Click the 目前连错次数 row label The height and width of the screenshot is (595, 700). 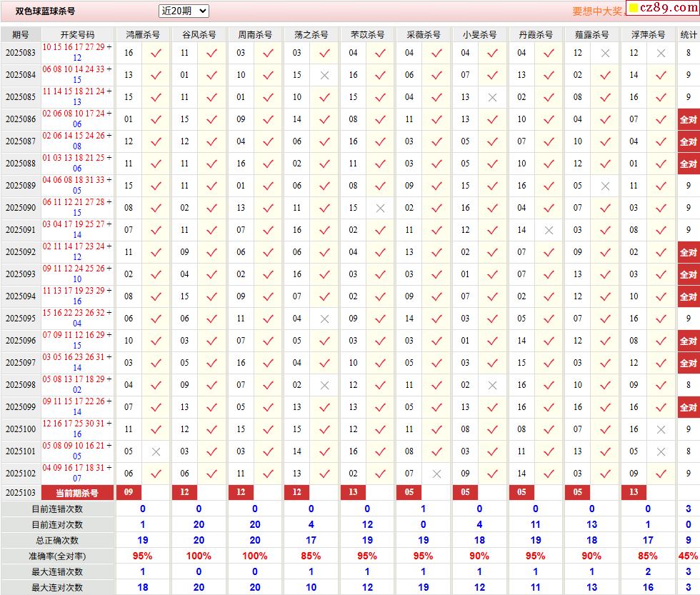click(57, 509)
